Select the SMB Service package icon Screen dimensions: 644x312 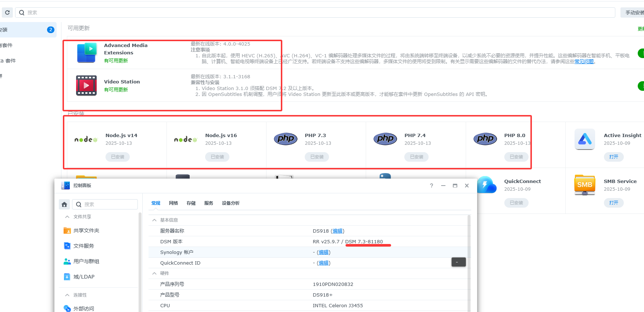pyautogui.click(x=584, y=185)
